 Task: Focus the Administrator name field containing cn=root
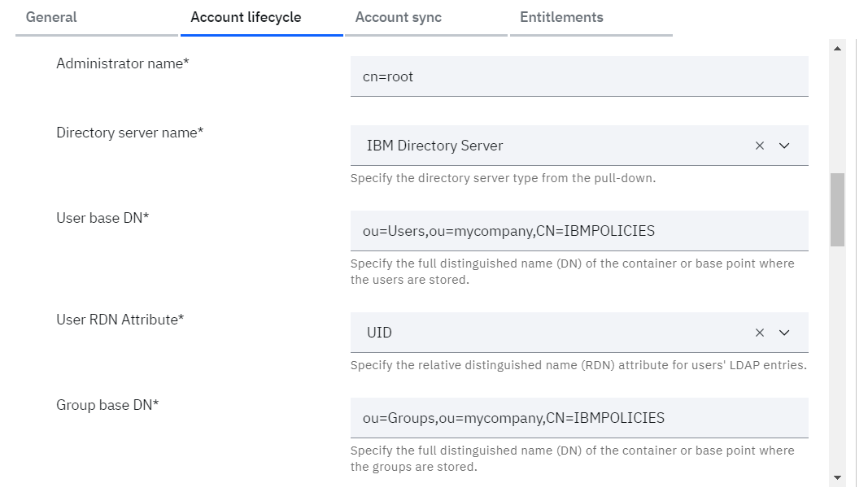[579, 76]
